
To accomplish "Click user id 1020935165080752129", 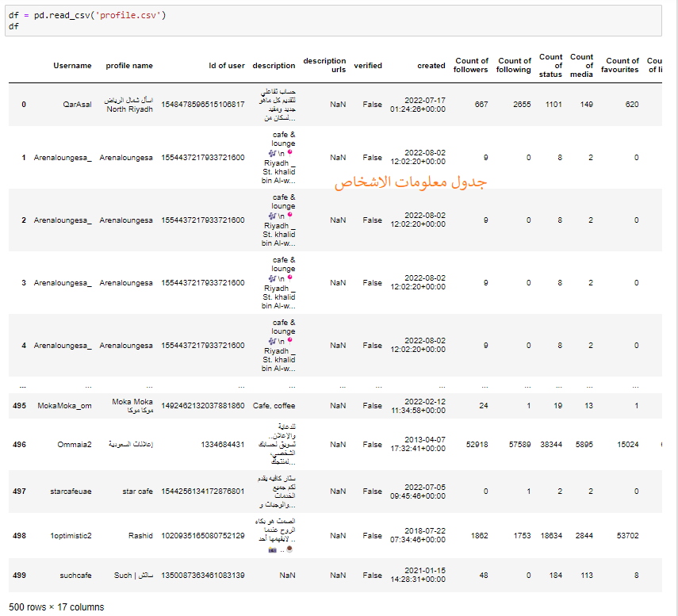I will (x=203, y=536).
